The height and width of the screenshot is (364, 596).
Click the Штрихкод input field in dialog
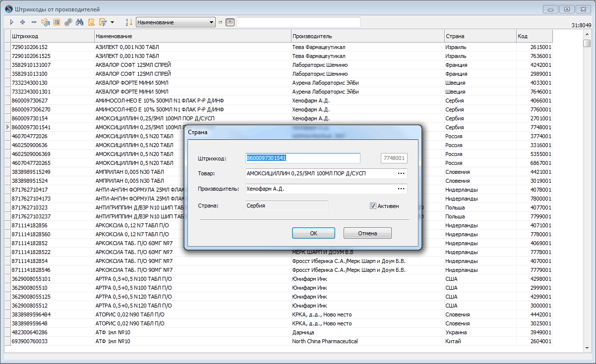tap(302, 158)
